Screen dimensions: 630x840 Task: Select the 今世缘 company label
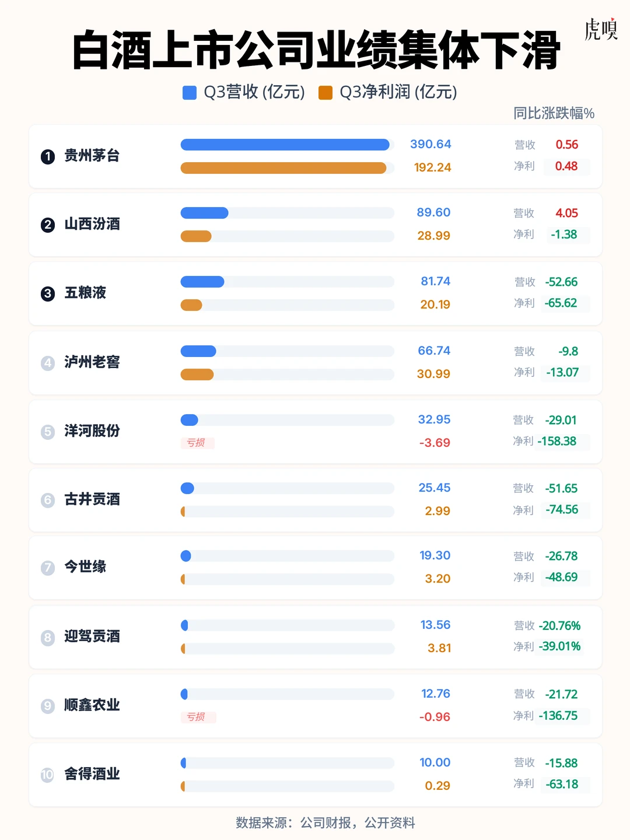(x=85, y=568)
